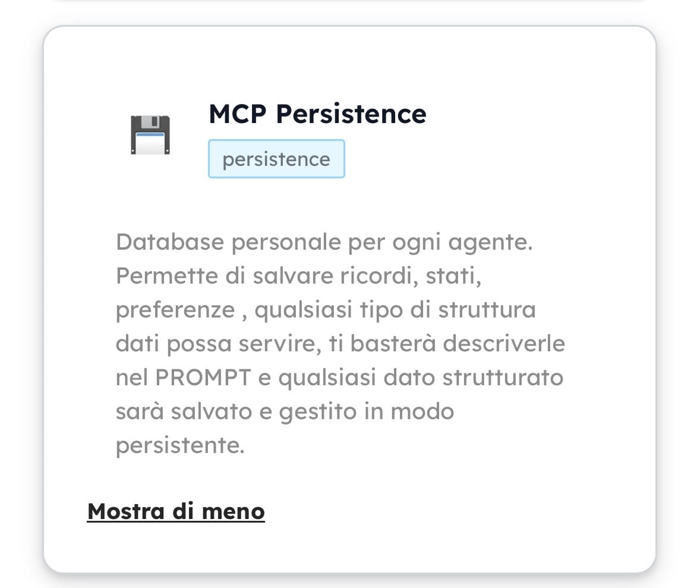Click the text 'qualsiasi tipo di struttura'
The width and height of the screenshot is (700, 588).
(395, 310)
